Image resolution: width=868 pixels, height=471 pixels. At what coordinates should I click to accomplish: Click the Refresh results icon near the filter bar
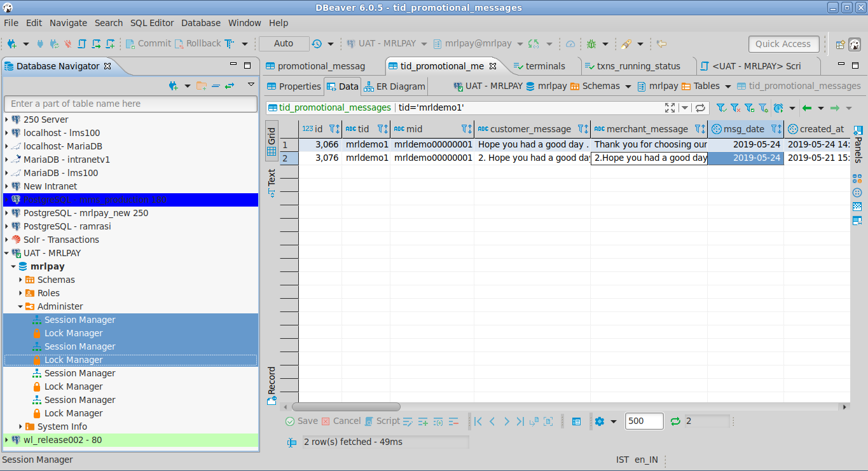pyautogui.click(x=700, y=107)
